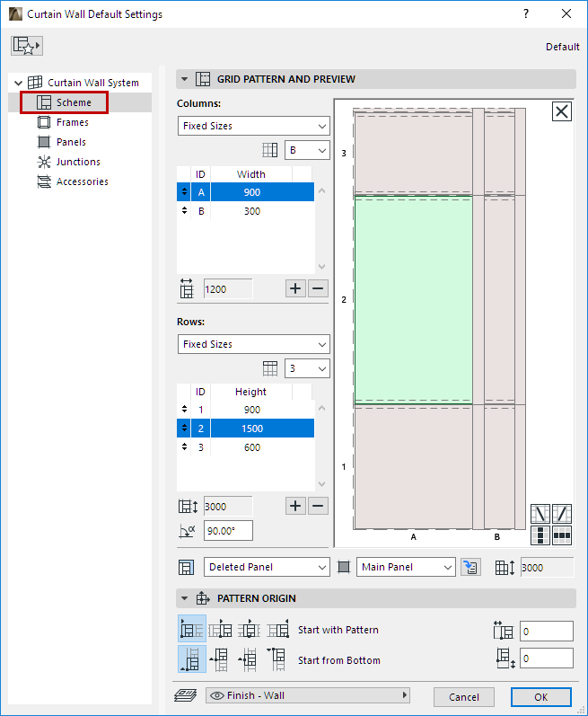Open the Accessories settings page
Image resolution: width=588 pixels, height=716 pixels.
[x=73, y=181]
